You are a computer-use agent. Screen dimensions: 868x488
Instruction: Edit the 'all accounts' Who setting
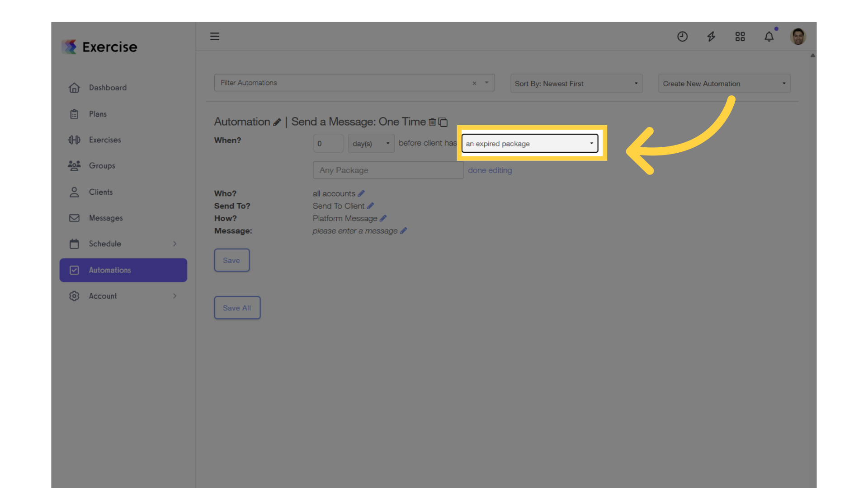click(x=361, y=193)
